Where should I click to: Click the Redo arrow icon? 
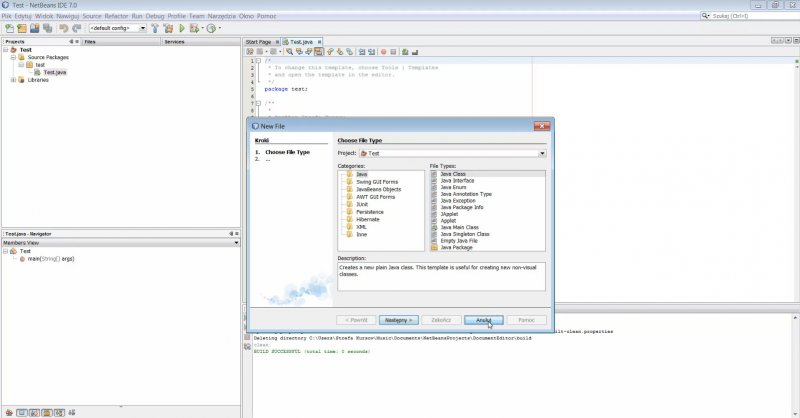[x=76, y=28]
